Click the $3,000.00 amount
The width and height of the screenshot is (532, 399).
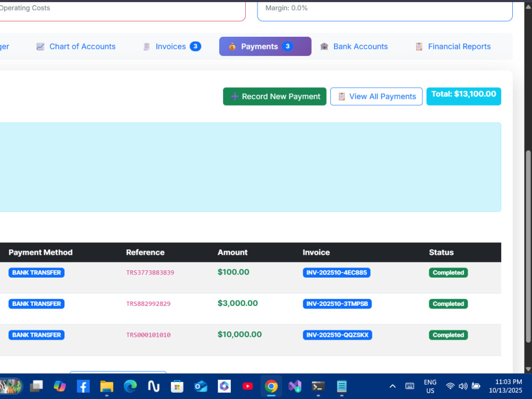(x=238, y=303)
